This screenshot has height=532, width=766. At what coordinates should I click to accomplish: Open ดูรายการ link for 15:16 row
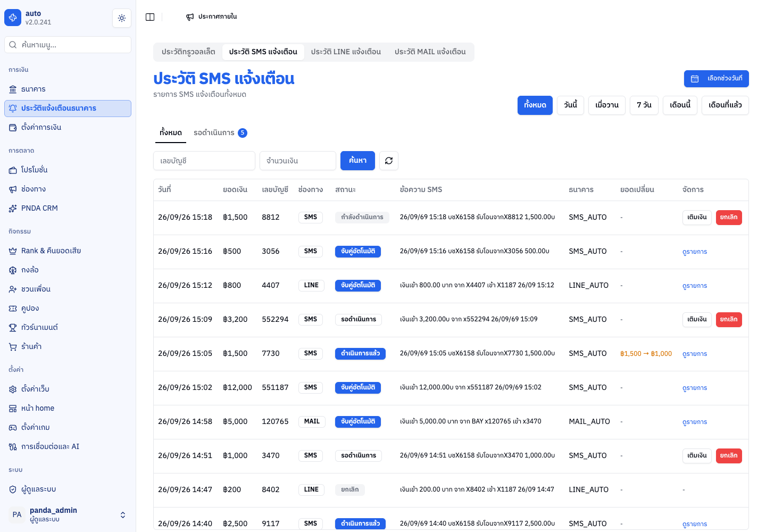click(x=695, y=252)
